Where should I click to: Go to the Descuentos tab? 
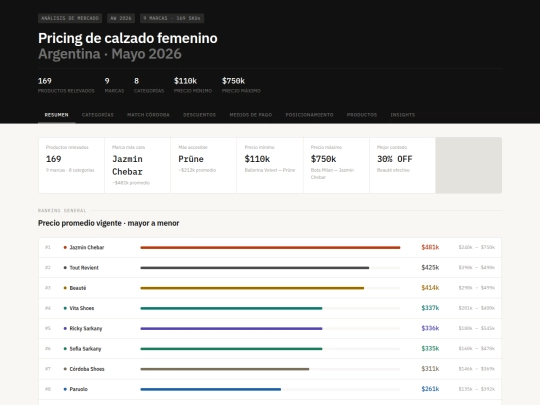(199, 115)
